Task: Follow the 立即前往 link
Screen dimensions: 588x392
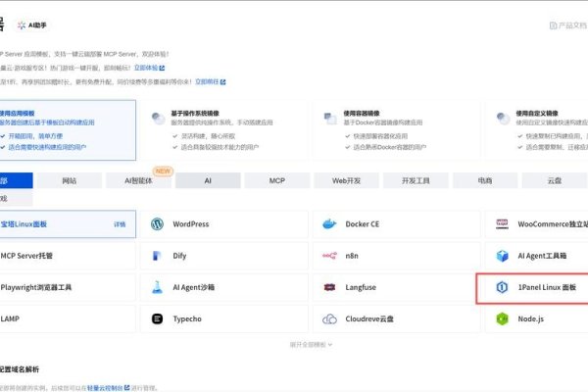Action: tap(207, 81)
